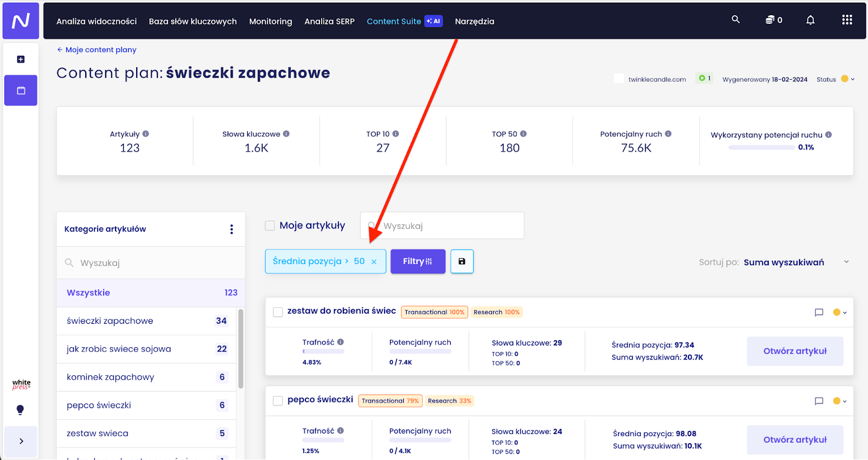Select the zestaw do robienia świec checkbox

click(x=278, y=312)
